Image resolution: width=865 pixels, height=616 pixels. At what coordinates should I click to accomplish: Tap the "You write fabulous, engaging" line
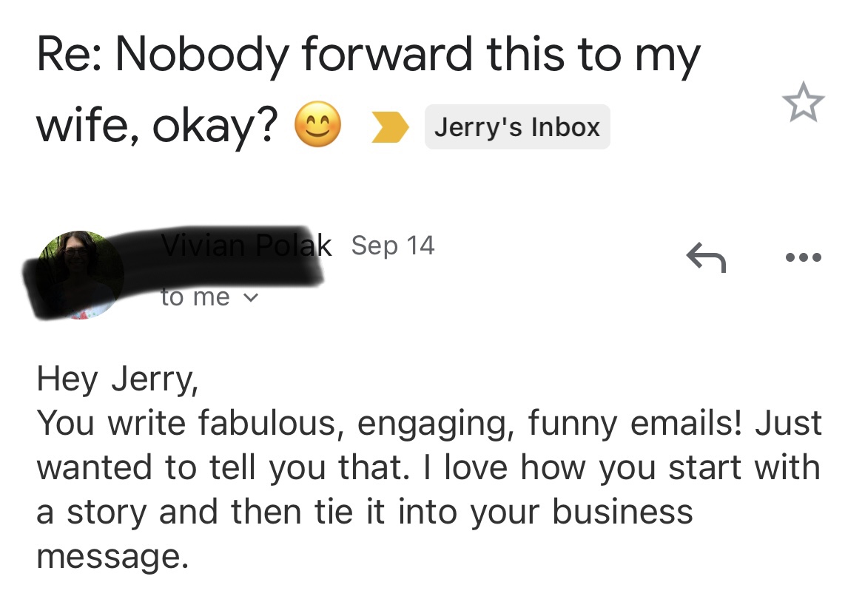click(429, 424)
